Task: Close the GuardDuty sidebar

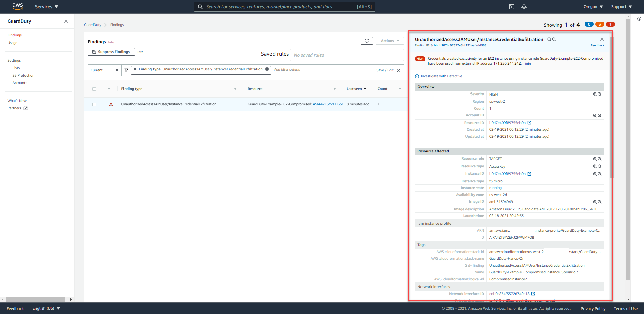Action: click(66, 21)
